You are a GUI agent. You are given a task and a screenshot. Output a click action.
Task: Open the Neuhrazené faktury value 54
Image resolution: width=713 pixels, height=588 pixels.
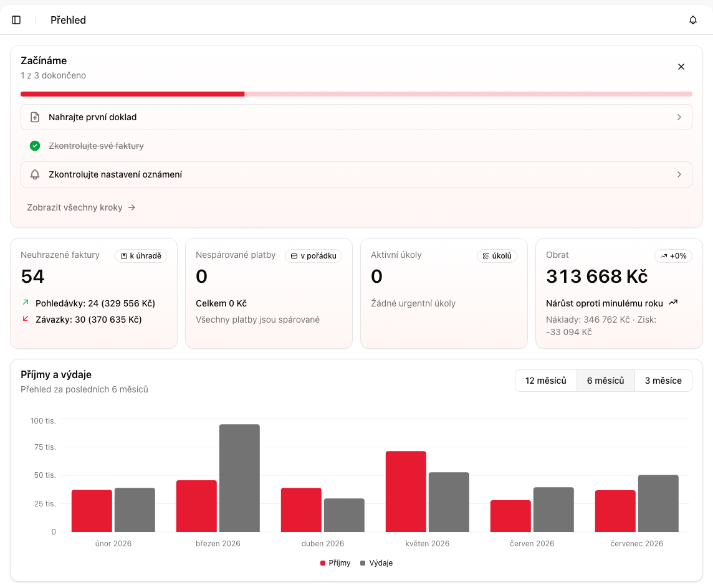pos(33,277)
